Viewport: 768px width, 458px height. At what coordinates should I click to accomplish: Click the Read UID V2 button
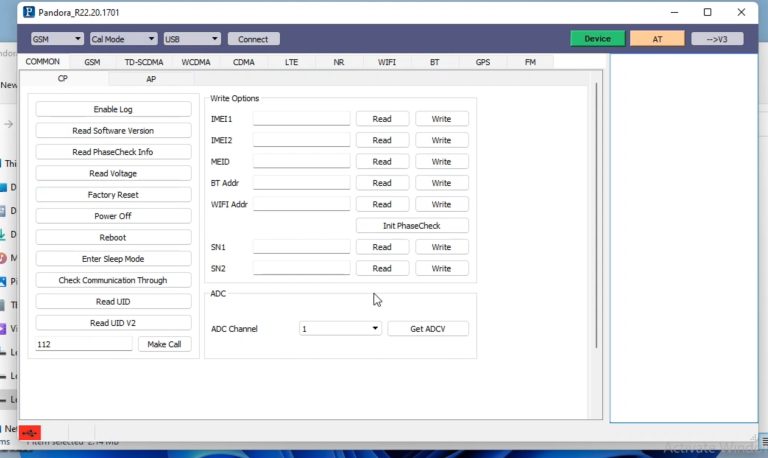click(x=113, y=323)
